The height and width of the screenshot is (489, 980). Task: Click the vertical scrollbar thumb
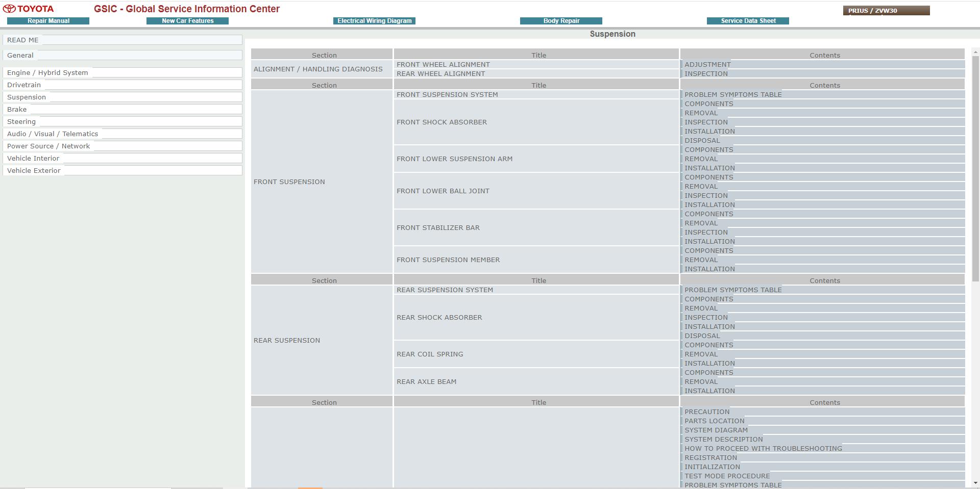[975, 168]
